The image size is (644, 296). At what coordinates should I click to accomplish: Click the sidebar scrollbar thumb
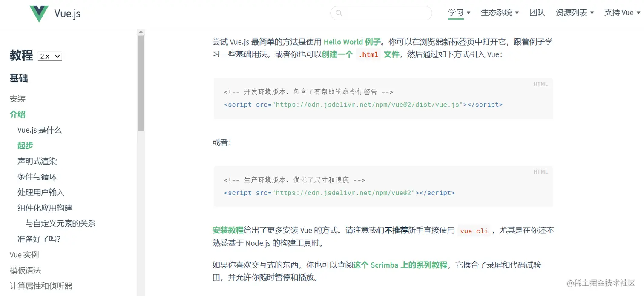point(141,83)
